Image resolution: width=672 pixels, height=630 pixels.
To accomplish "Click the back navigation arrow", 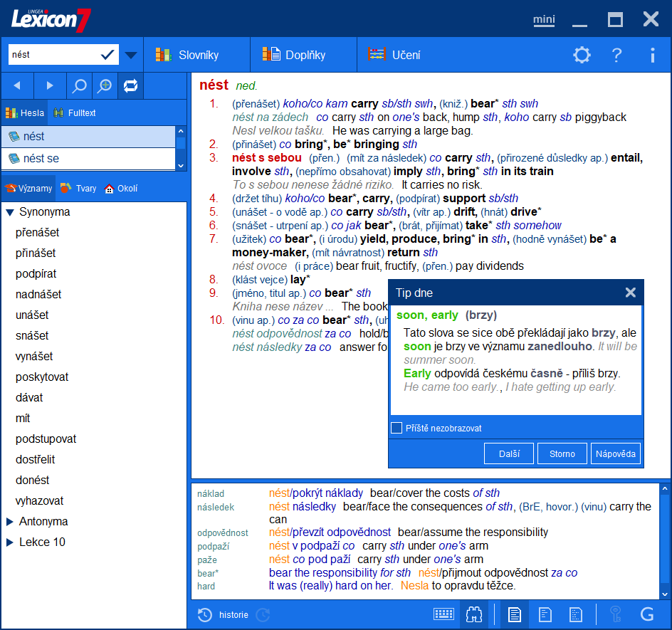I will [x=17, y=85].
